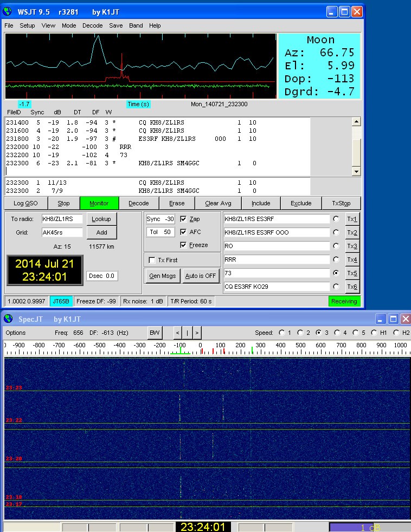Click the left arrow button in SpecJT
Image resolution: width=411 pixels, height=532 pixels.
pyautogui.click(x=177, y=332)
